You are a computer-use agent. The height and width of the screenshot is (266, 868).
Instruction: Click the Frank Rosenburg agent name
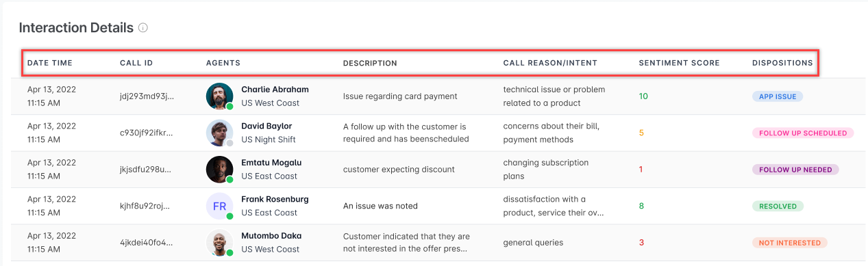(x=275, y=199)
